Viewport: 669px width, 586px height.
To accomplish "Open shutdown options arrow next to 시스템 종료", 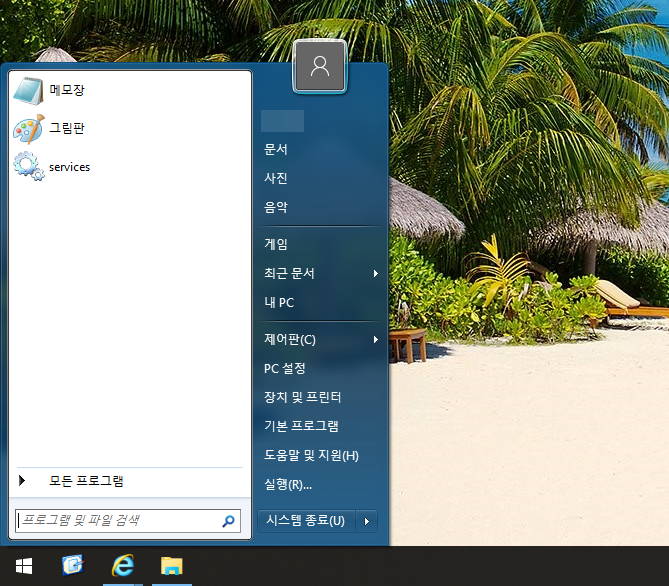I will (366, 521).
